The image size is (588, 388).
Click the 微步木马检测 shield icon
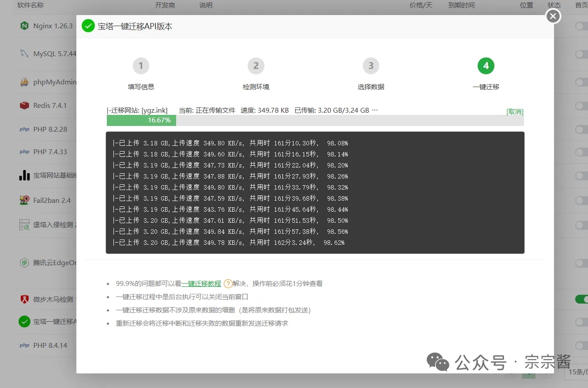point(24,299)
